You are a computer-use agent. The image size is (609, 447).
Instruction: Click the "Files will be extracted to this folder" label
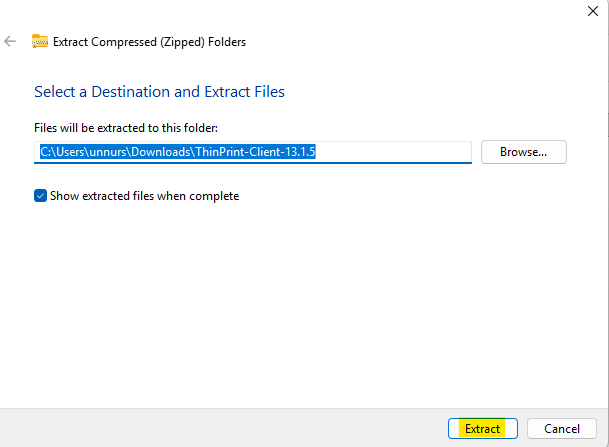click(x=125, y=128)
